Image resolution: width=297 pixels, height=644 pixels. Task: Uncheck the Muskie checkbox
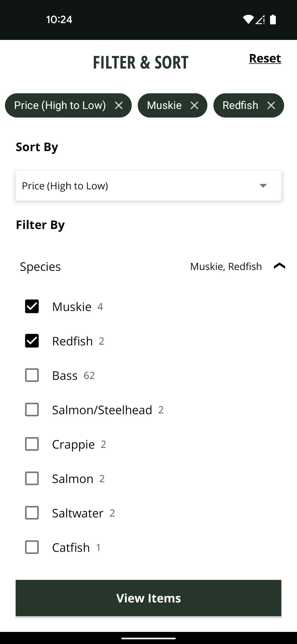[32, 306]
